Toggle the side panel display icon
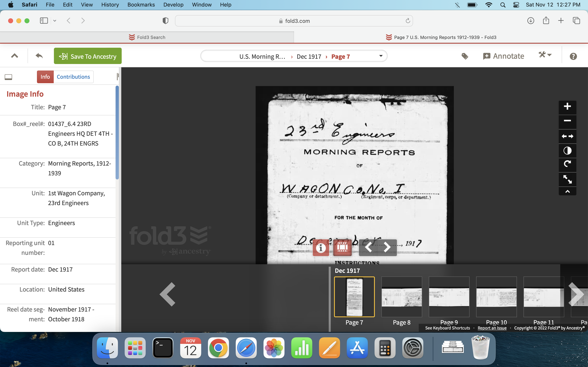 [x=9, y=77]
